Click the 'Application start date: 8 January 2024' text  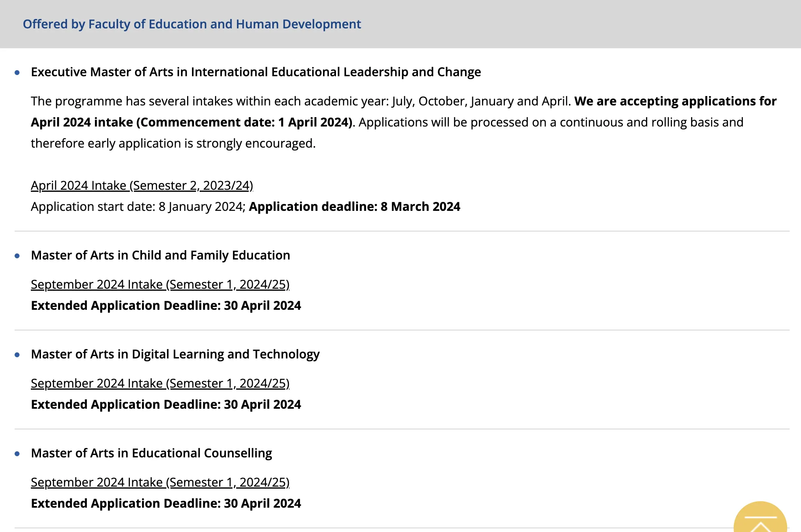(137, 207)
